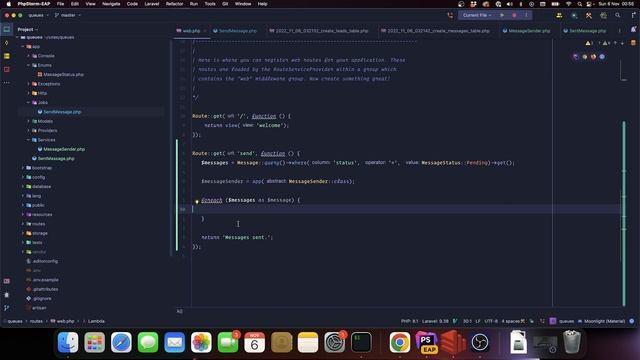Switch to the web.php editor tab
Viewport: 640px width, 360px height.
[x=191, y=31]
